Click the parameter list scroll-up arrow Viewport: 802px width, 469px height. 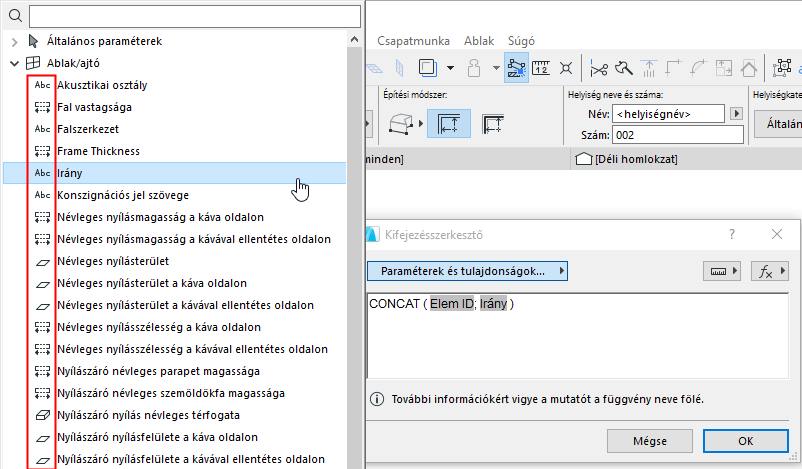coord(354,39)
